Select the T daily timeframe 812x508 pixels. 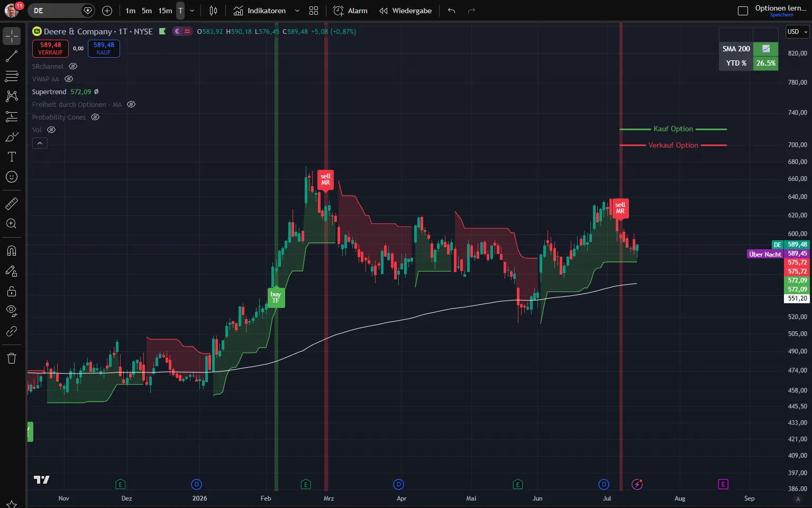pyautogui.click(x=180, y=11)
